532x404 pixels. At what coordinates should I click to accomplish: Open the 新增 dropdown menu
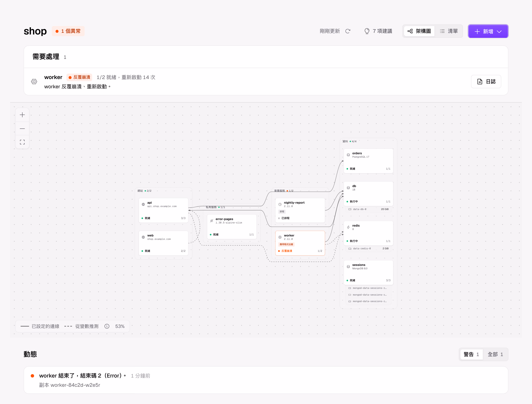(488, 31)
